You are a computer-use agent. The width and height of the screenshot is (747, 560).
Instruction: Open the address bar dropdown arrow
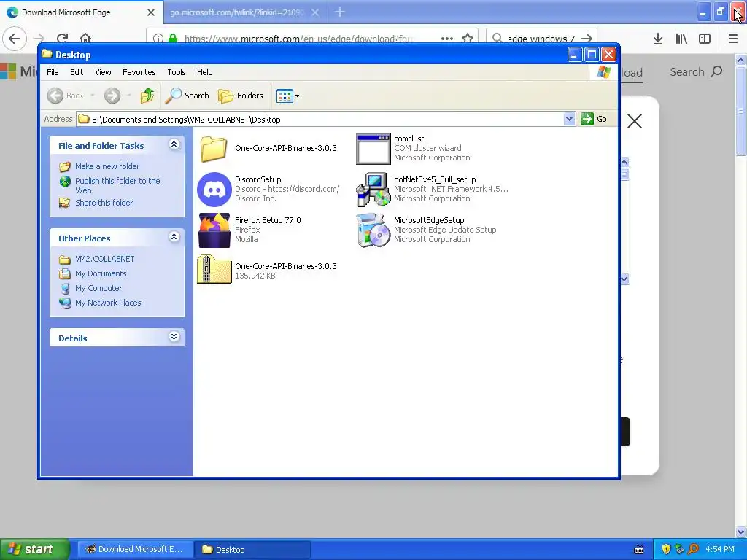click(x=569, y=119)
